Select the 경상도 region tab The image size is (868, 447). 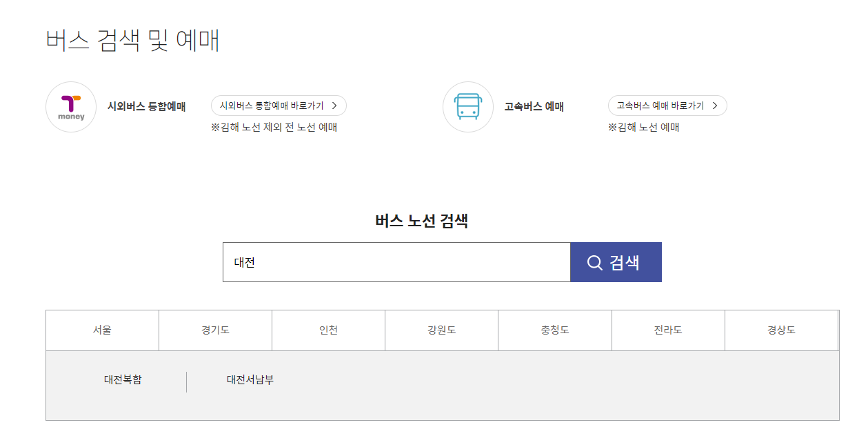click(781, 330)
